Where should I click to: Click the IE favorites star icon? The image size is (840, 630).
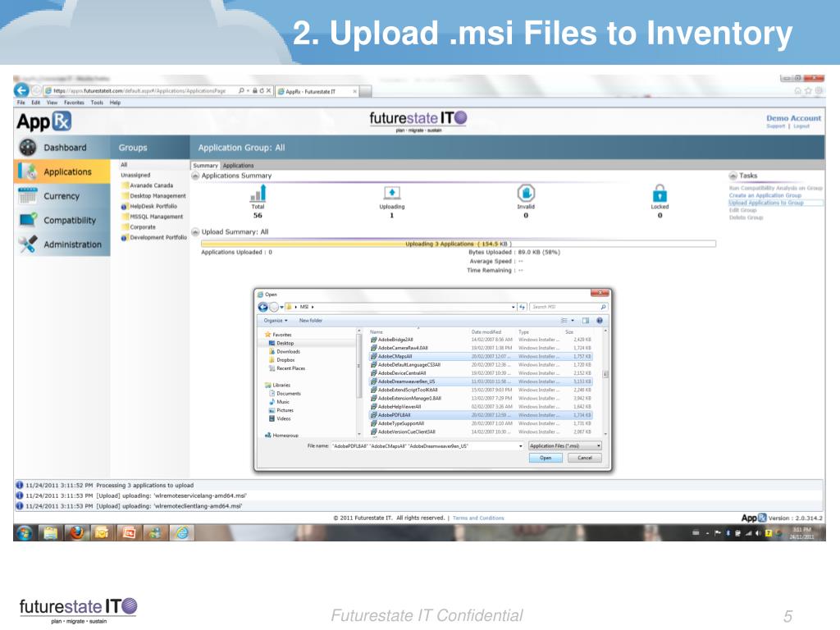coord(808,91)
